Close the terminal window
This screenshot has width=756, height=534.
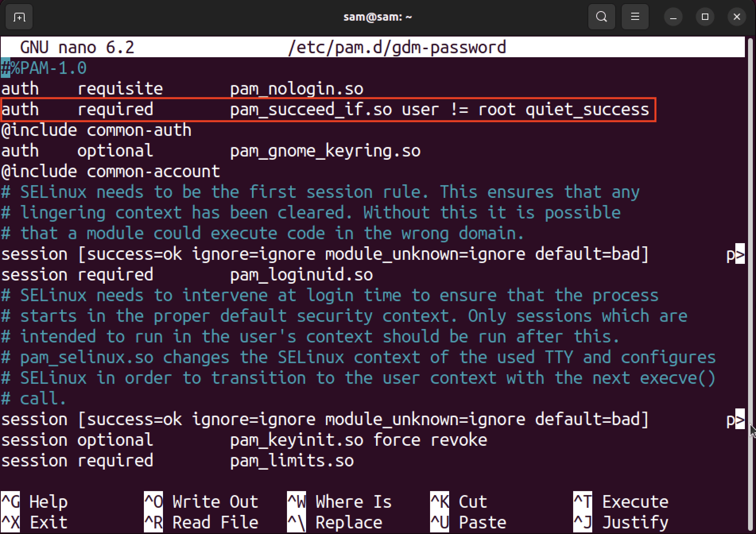pos(737,17)
